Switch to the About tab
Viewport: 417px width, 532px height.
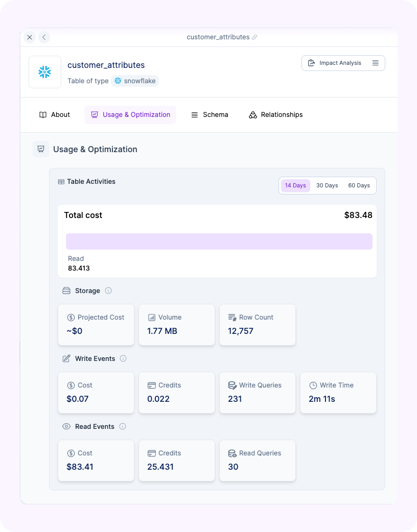click(x=55, y=115)
